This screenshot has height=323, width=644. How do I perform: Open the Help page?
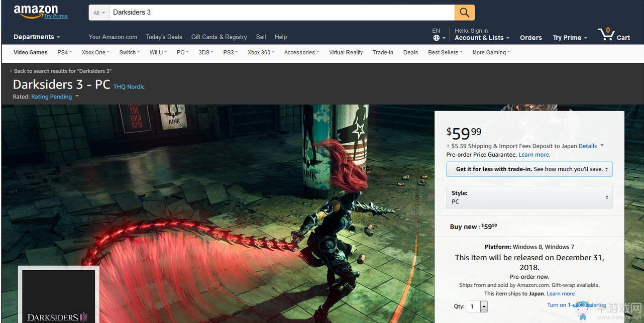pos(281,37)
